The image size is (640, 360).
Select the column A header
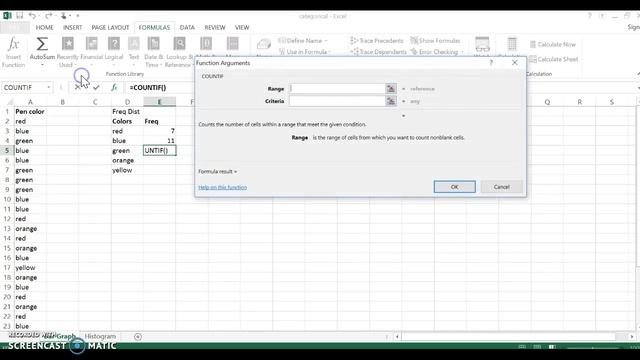tap(30, 102)
